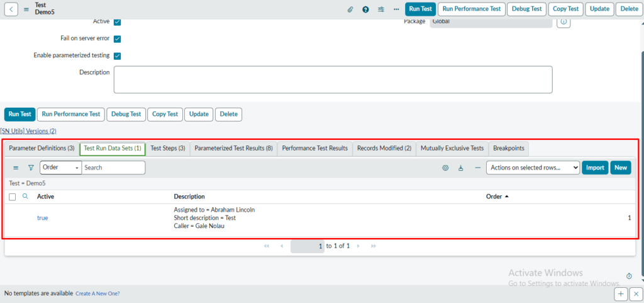The height and width of the screenshot is (303, 644).
Task: Tick the select-all rows checkbox in list header
Action: click(13, 197)
